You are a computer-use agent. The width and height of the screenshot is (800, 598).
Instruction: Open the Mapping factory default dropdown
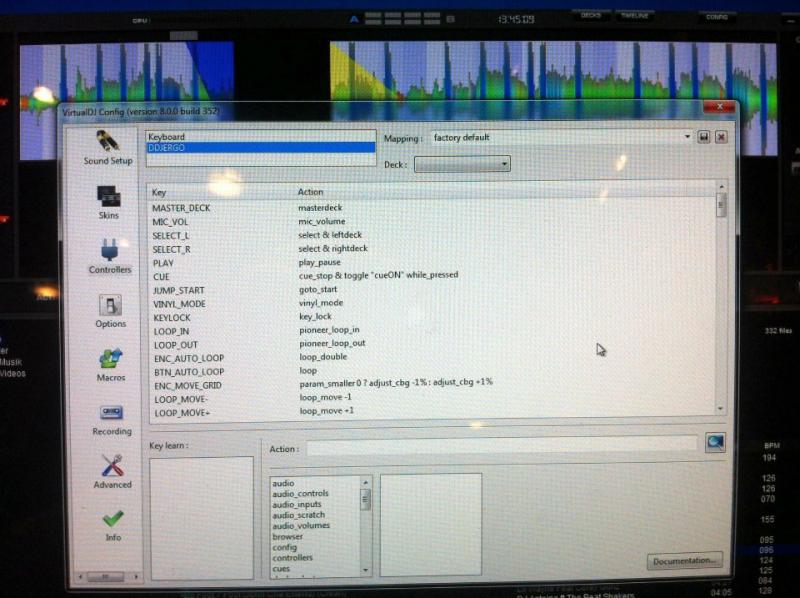tap(561, 137)
